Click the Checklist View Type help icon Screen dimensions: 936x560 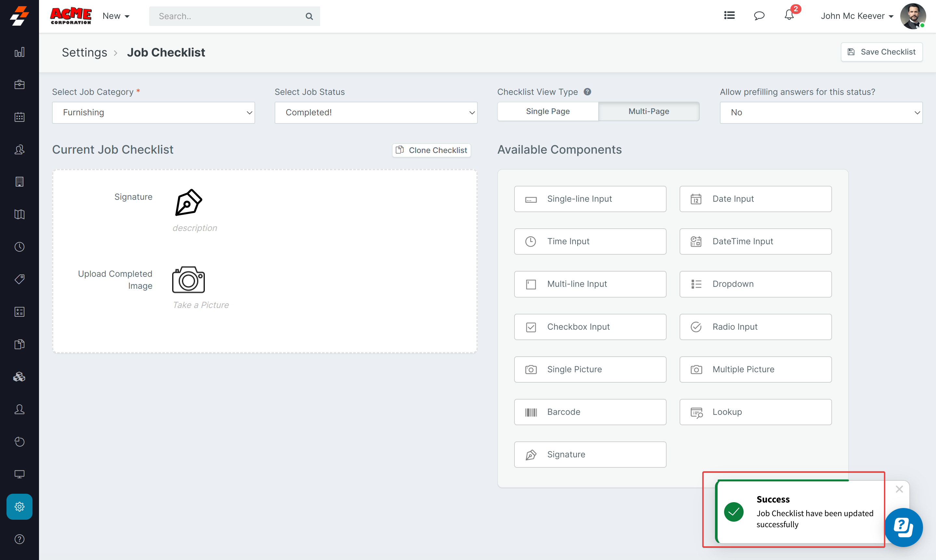[x=588, y=92]
